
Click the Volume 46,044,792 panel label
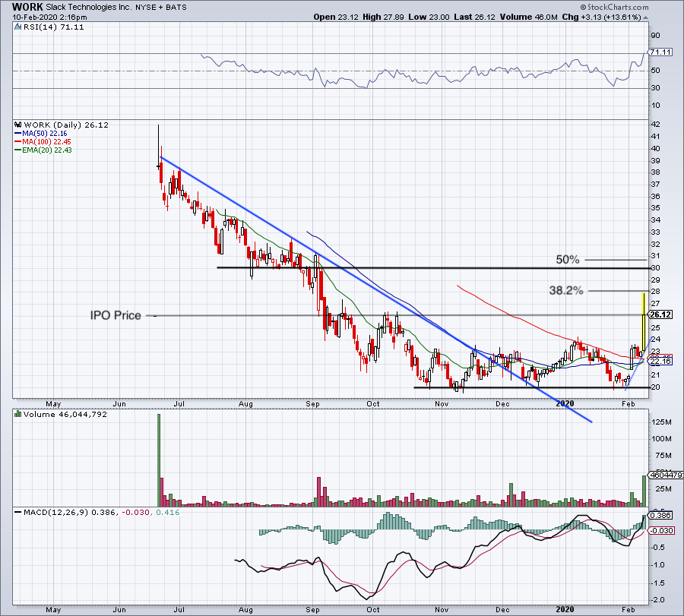pos(65,414)
